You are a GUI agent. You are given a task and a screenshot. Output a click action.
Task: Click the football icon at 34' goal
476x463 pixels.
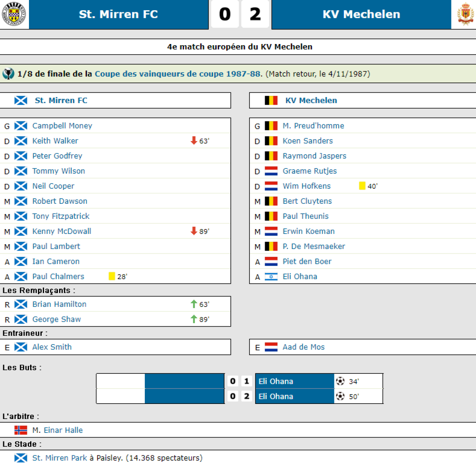pyautogui.click(x=340, y=381)
